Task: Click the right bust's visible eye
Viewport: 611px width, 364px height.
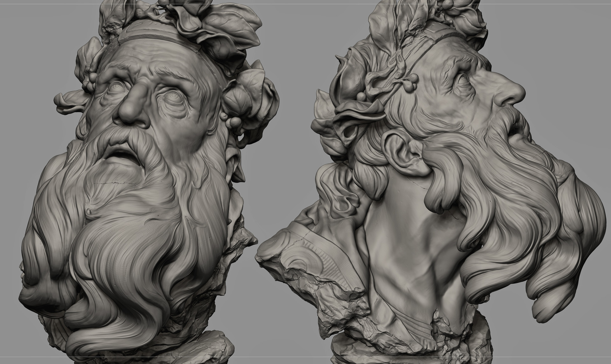Action: (x=464, y=80)
